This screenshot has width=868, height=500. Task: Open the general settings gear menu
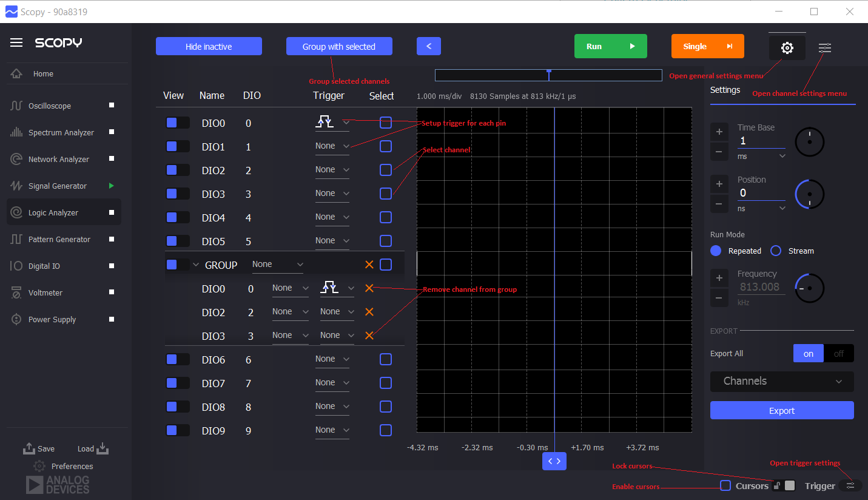(x=787, y=47)
